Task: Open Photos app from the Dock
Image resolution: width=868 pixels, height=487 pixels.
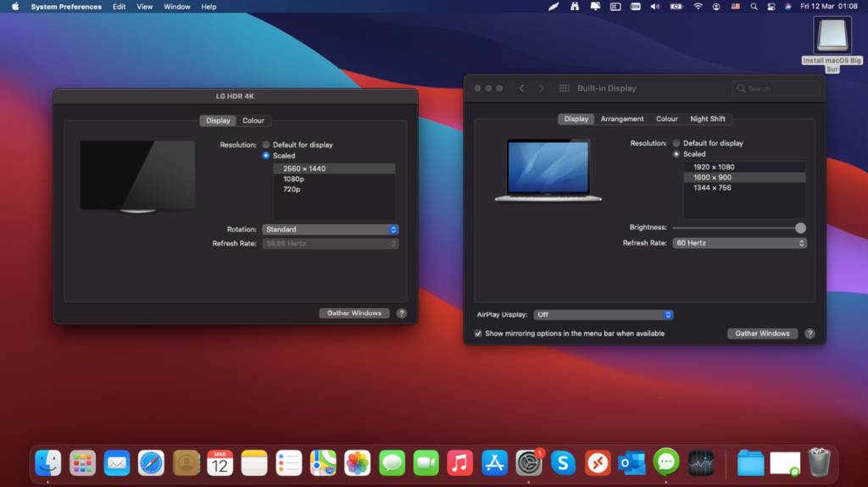Action: (357, 462)
